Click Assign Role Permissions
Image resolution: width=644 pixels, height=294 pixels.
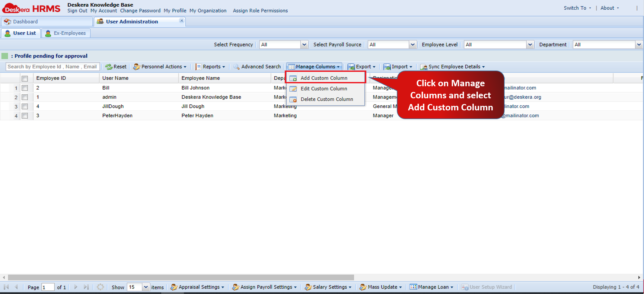pyautogui.click(x=260, y=11)
